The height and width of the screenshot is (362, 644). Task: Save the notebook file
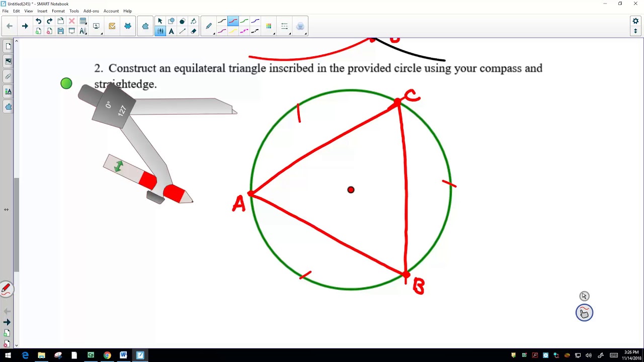coord(60,31)
